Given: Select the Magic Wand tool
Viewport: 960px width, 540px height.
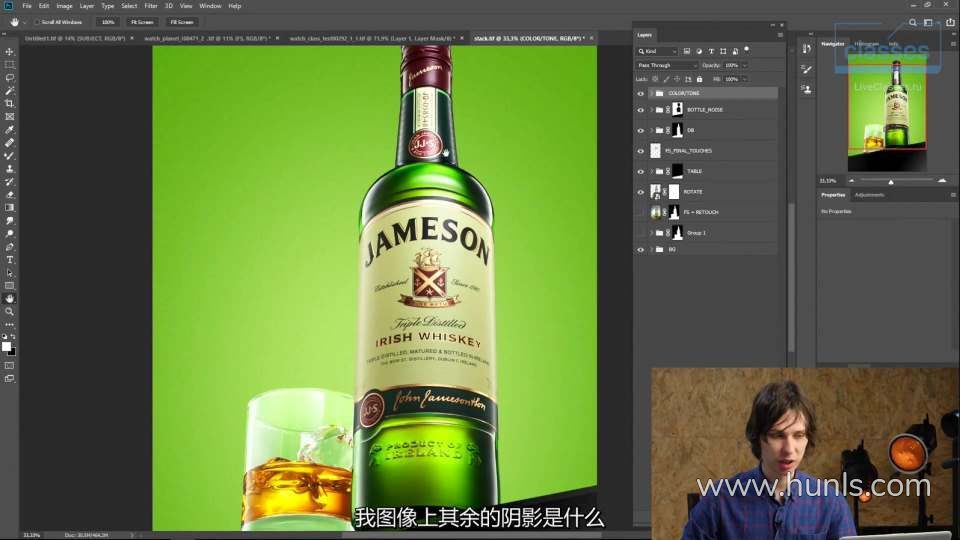Looking at the screenshot, I should click(x=9, y=91).
